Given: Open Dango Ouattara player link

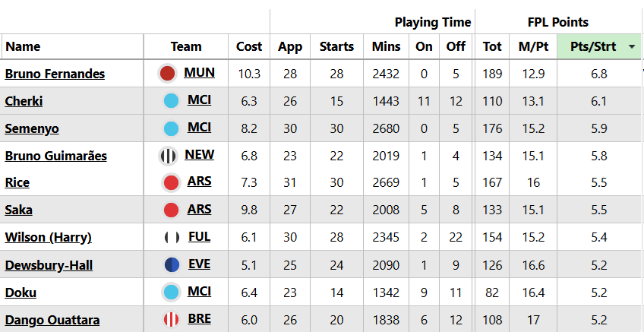Looking at the screenshot, I should 52,320.
